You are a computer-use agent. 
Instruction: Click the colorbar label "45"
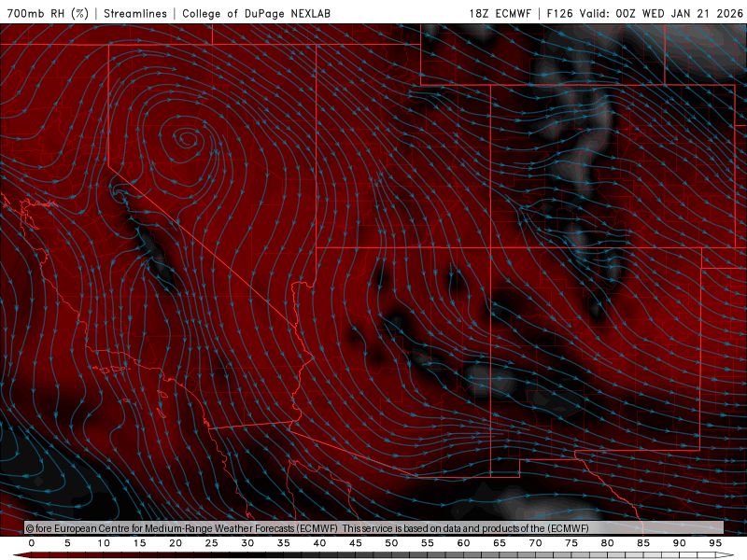[355, 543]
